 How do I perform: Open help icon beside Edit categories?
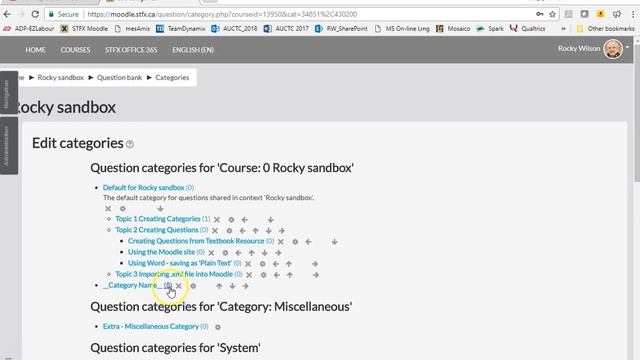pyautogui.click(x=130, y=144)
